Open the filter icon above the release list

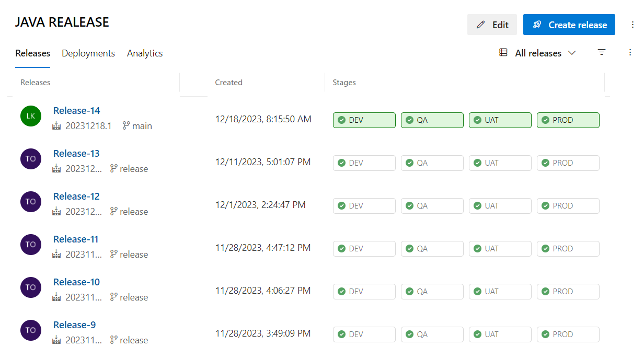602,52
